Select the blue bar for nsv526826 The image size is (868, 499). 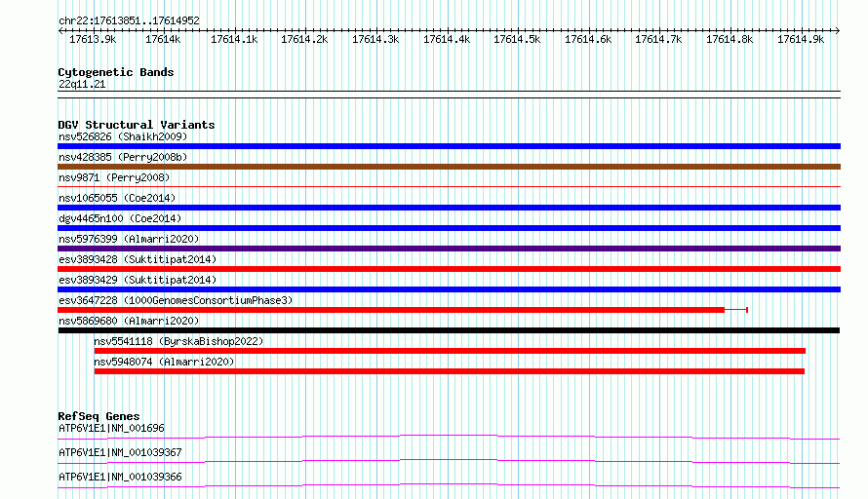tap(449, 146)
